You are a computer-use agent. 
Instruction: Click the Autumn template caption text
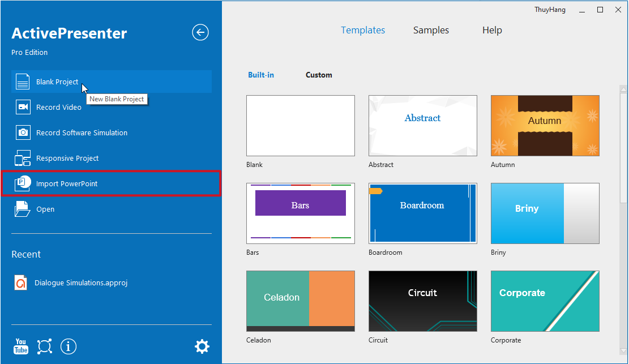point(503,165)
